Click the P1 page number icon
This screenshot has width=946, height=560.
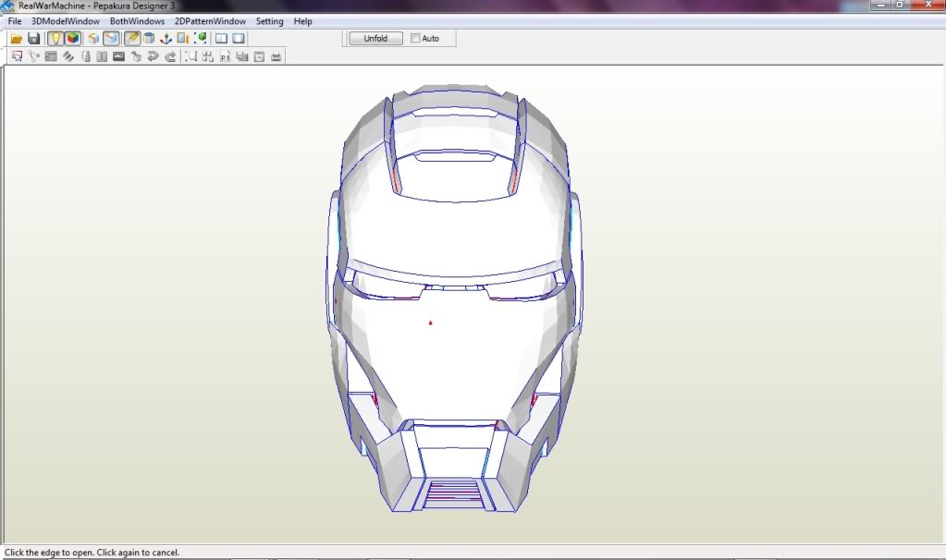225,56
